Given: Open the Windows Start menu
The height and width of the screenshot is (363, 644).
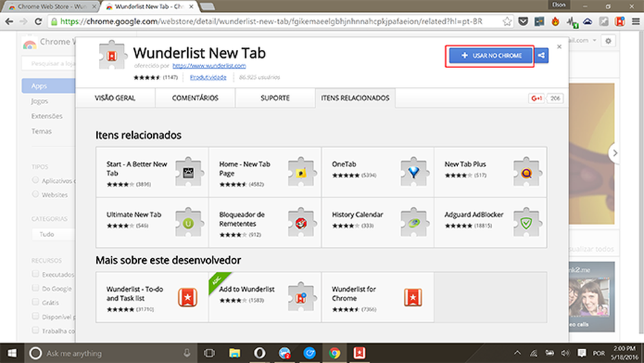Looking at the screenshot, I should tap(12, 353).
